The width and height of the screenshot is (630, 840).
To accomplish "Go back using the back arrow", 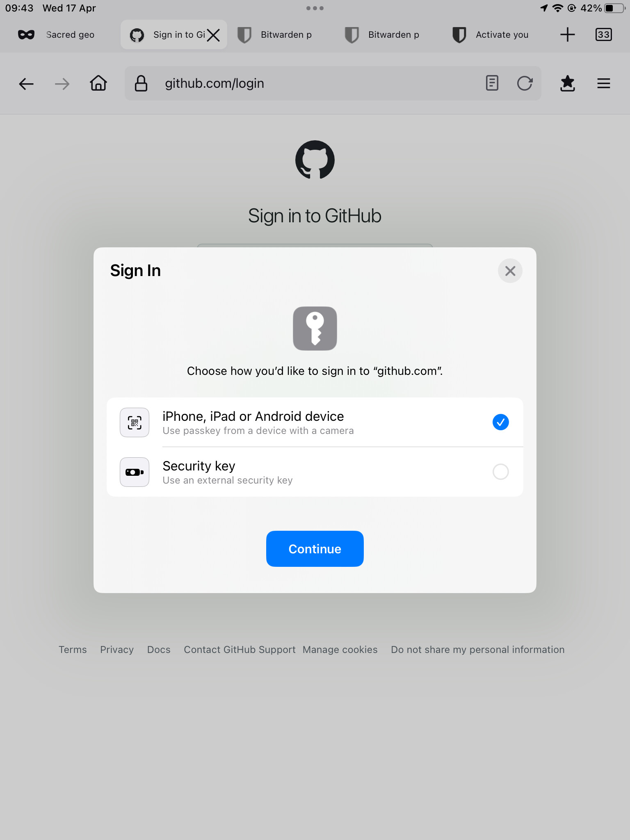I will click(x=26, y=84).
